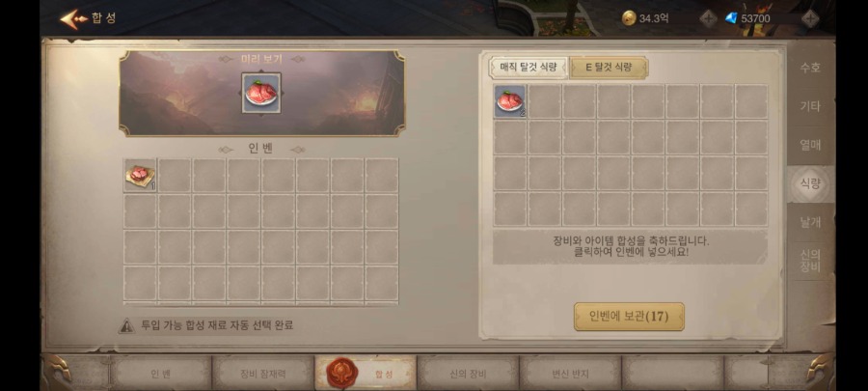Screen dimensions: 868x391
Task: Open the 변신 반지 bottom tab
Action: (570, 374)
